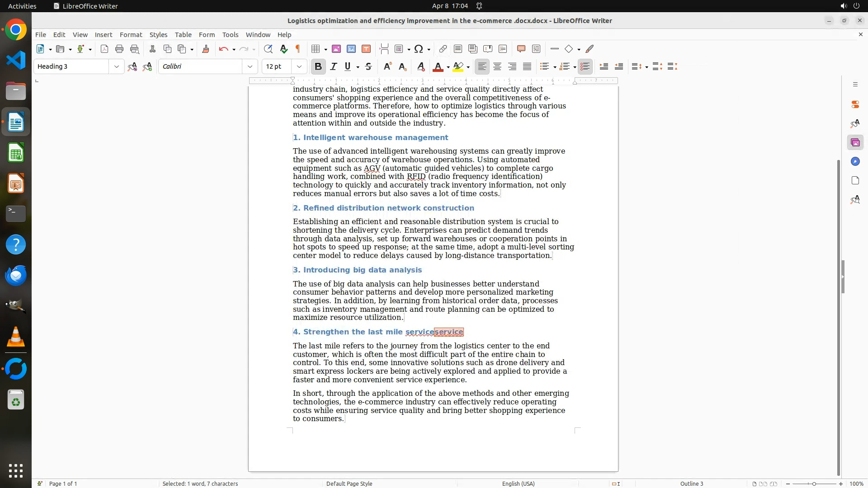Toggle Italic formatting button
The width and height of the screenshot is (868, 488).
334,67
